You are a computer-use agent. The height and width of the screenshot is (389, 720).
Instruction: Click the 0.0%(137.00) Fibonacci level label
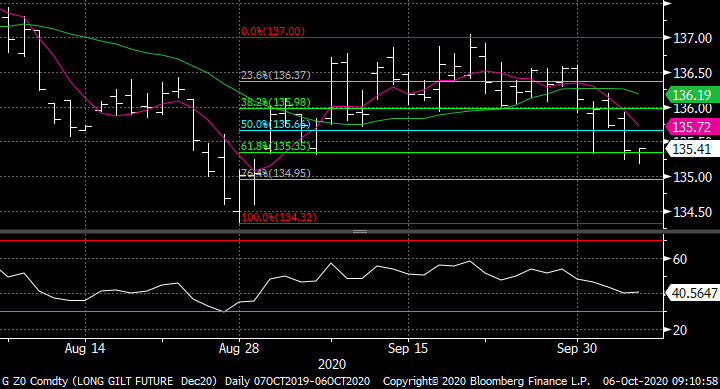[273, 31]
